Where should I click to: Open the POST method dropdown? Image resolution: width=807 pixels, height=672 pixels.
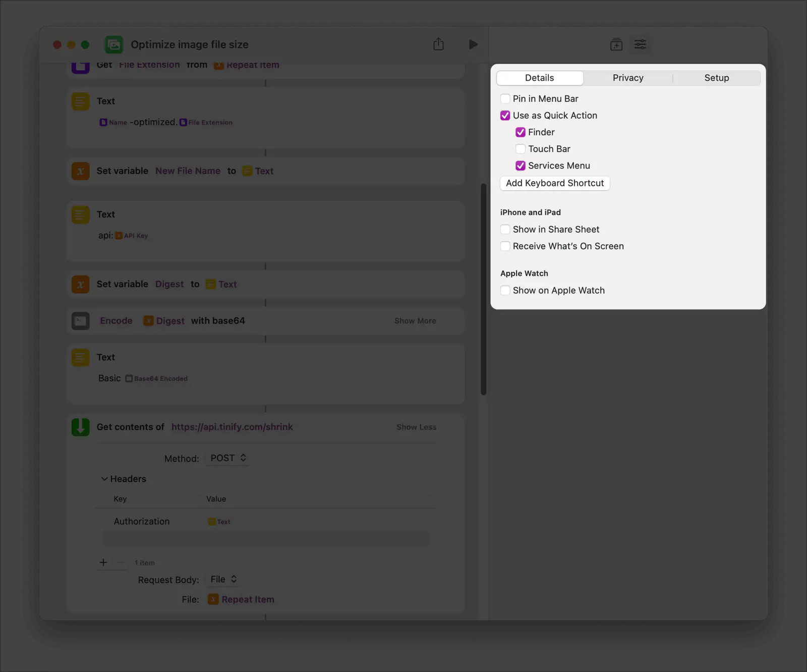click(227, 458)
